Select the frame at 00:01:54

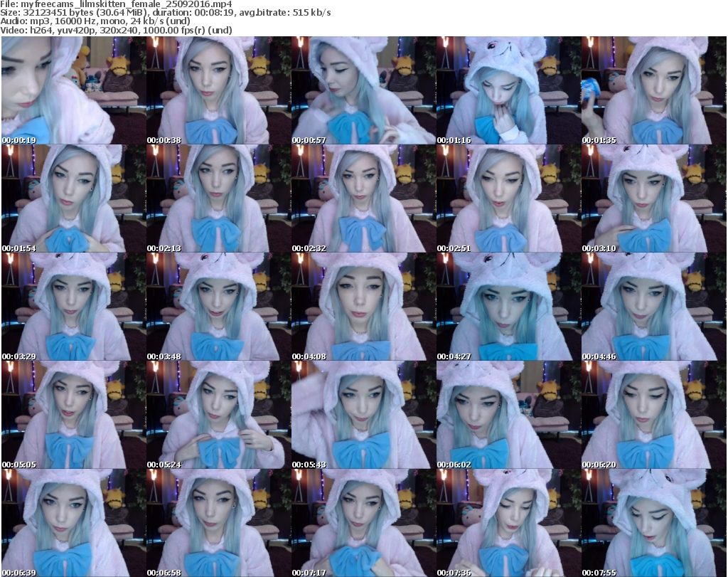(x=74, y=198)
